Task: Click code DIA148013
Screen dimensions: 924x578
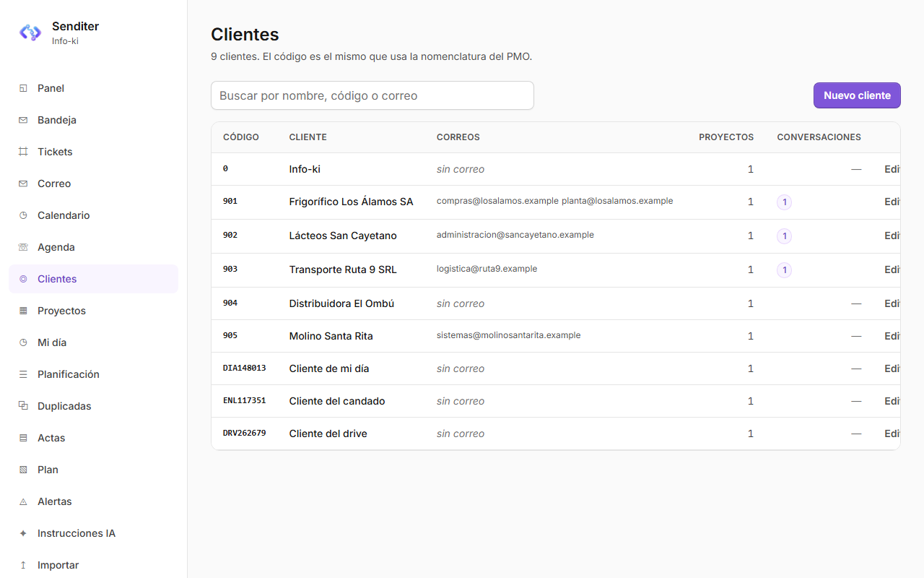Action: click(245, 368)
